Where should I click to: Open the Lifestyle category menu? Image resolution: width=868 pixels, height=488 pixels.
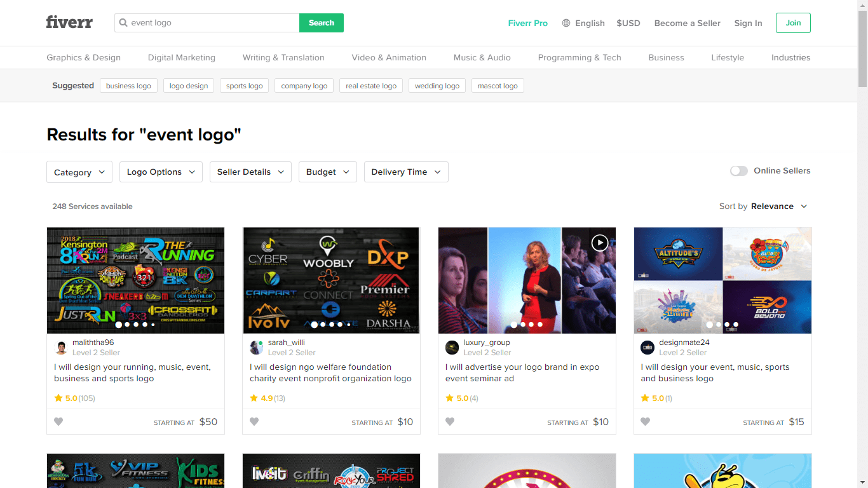click(728, 57)
